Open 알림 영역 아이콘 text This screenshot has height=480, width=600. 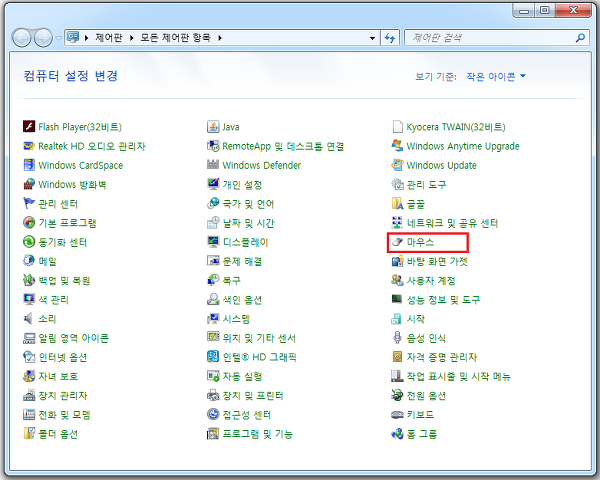pos(73,338)
